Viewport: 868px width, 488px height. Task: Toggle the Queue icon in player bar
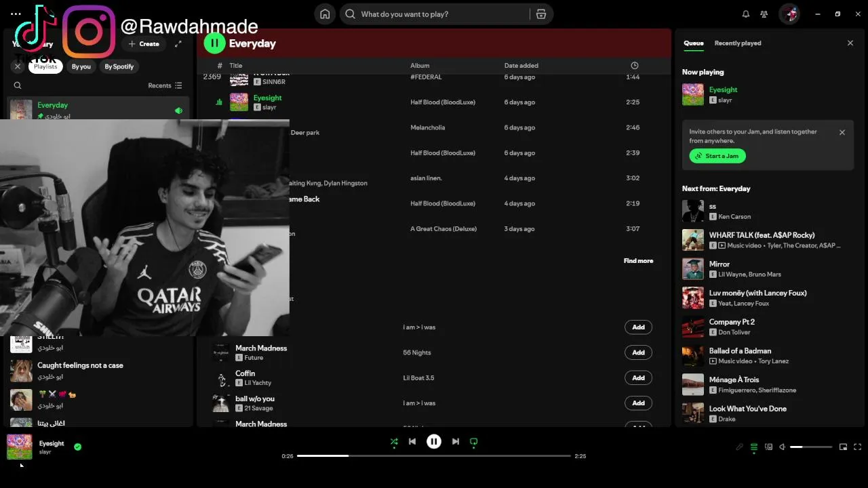754,447
